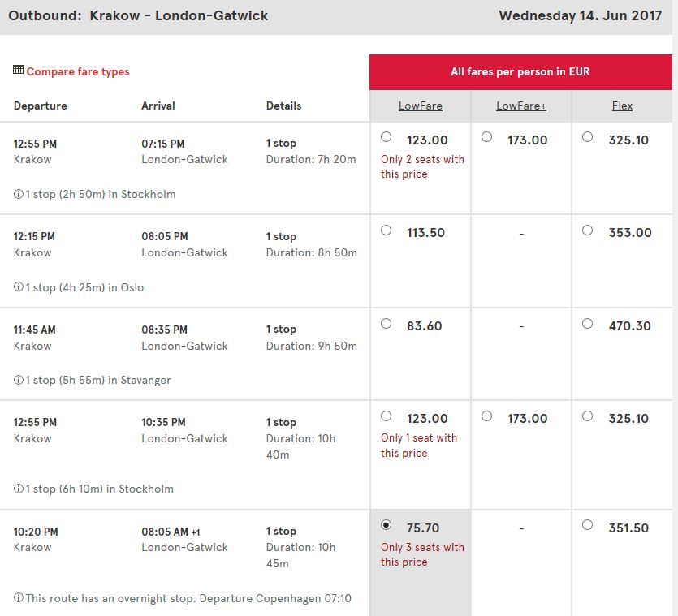
Task: Select 123.00 LowFare with only 1 seat
Action: [387, 416]
